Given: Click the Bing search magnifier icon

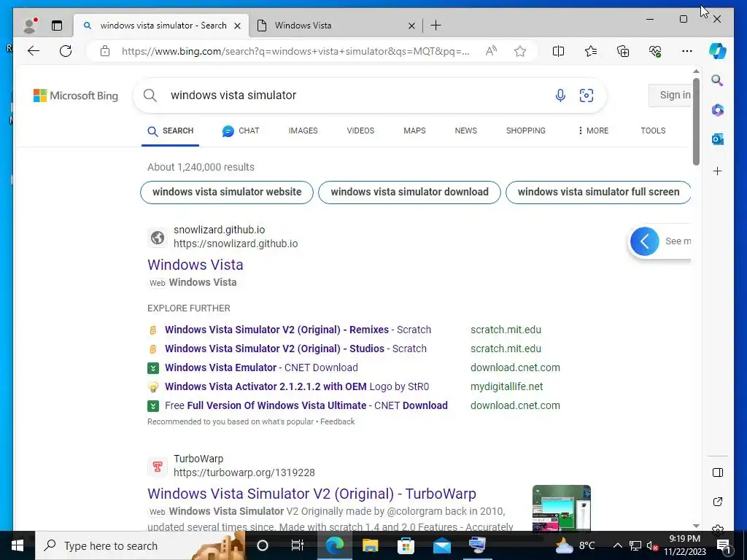Looking at the screenshot, I should (150, 96).
